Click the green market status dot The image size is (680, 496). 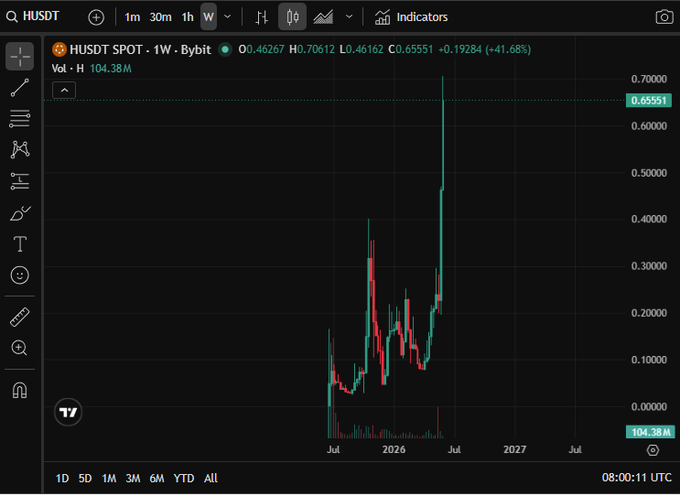(225, 49)
